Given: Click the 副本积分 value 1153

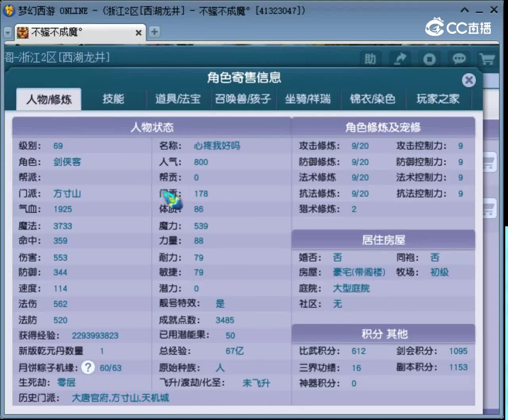Looking at the screenshot, I should [x=458, y=367].
